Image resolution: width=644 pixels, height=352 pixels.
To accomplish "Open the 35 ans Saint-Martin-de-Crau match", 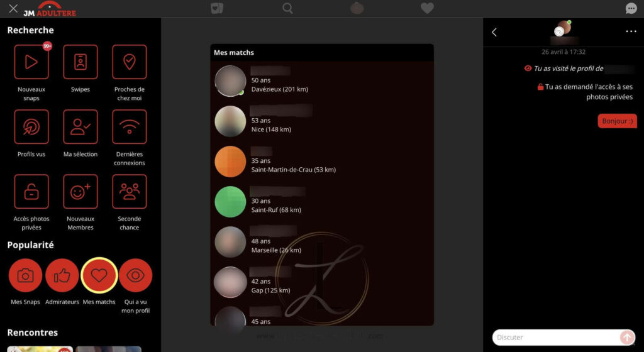I will [322, 162].
